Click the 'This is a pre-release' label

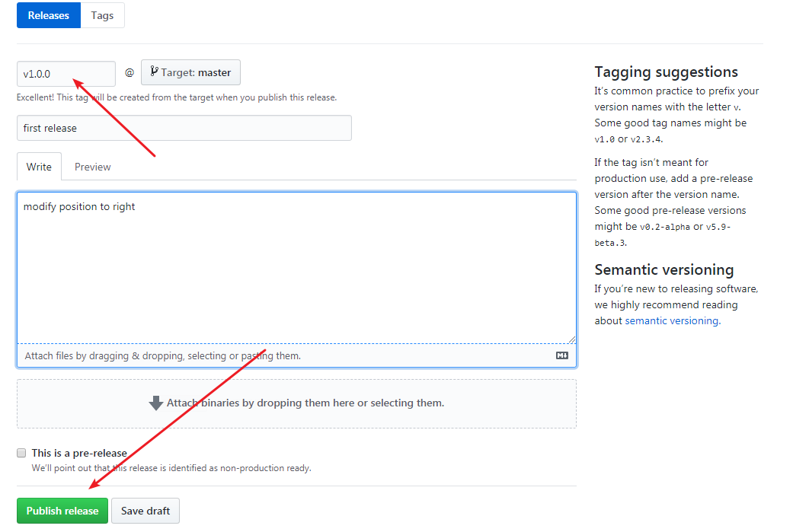pos(79,453)
